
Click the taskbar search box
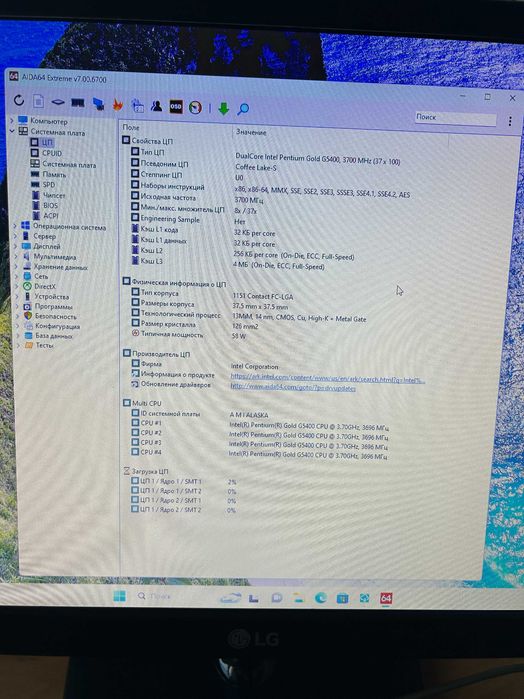(x=154, y=596)
